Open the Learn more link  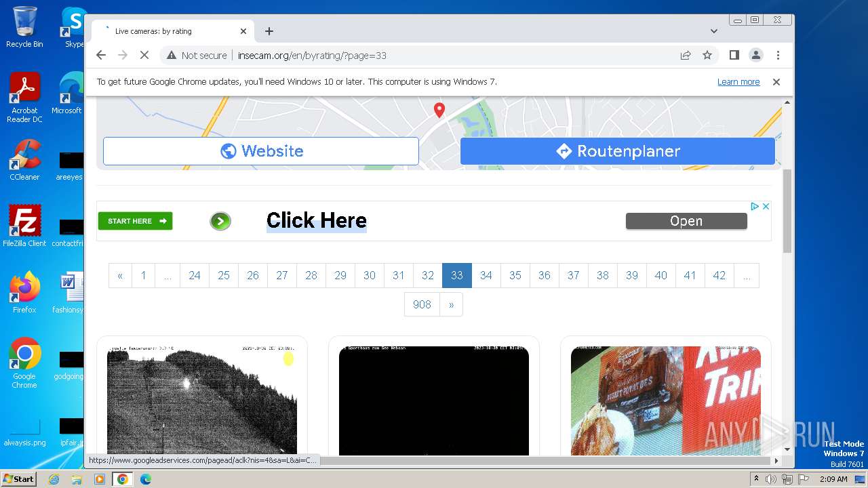click(x=738, y=82)
